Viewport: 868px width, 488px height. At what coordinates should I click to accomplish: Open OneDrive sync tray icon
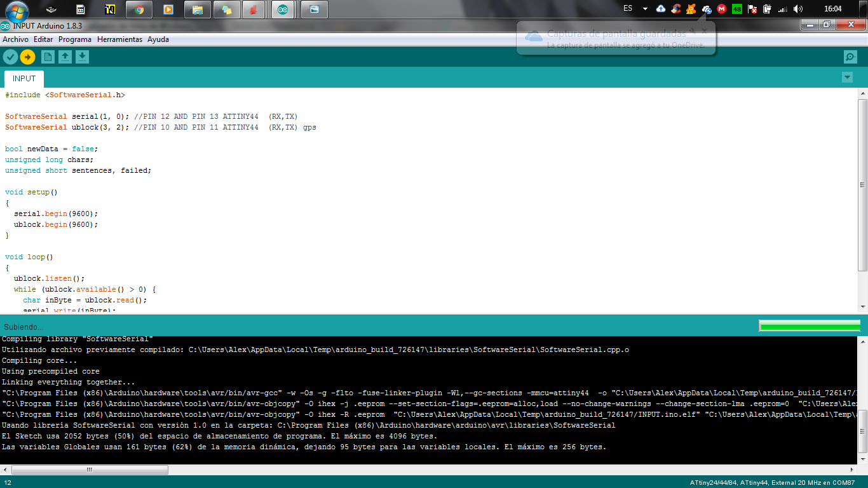(x=707, y=9)
